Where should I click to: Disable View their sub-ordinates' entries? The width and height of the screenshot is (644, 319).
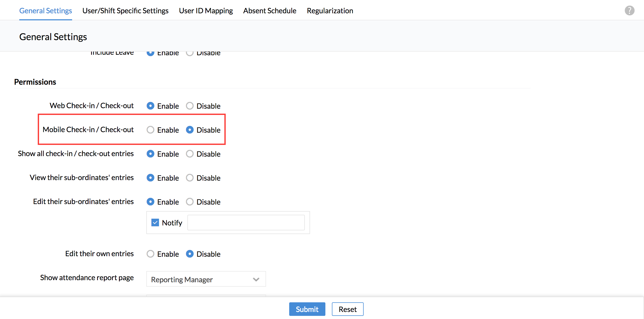pos(190,178)
